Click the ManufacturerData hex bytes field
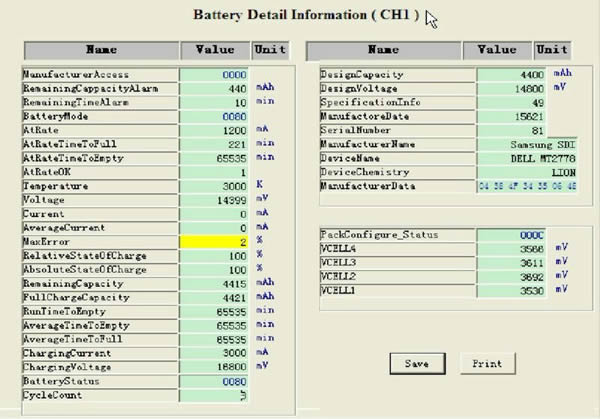Image resolution: width=600 pixels, height=419 pixels. tap(527, 186)
